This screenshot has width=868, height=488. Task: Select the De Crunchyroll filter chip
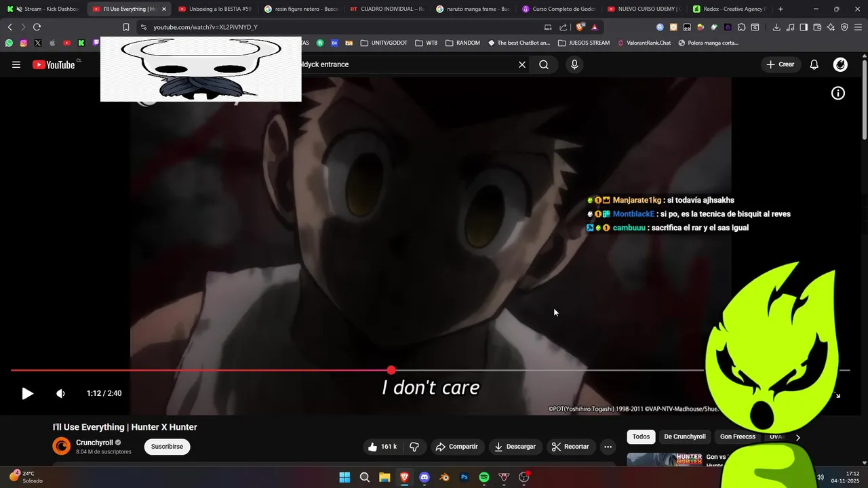click(685, 436)
